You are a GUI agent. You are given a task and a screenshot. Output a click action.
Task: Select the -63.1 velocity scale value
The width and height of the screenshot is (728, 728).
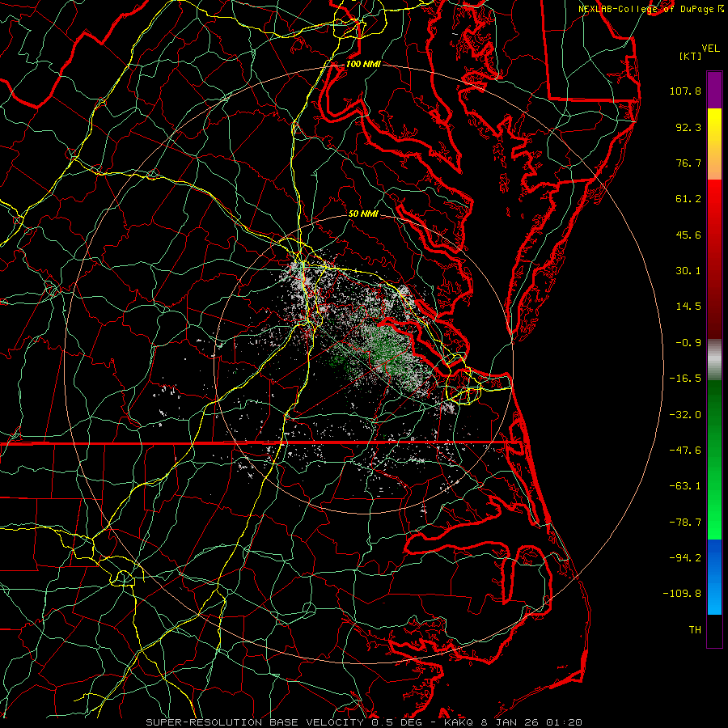pos(685,486)
